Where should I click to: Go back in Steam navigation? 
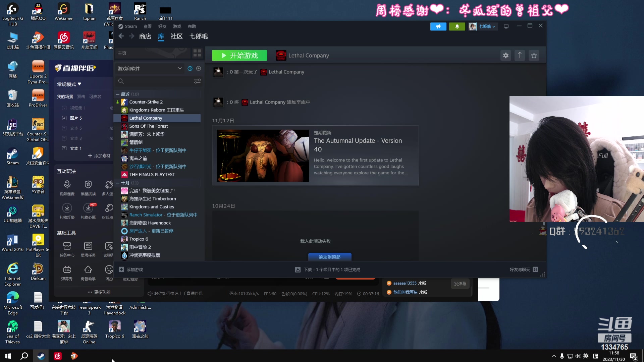tap(121, 36)
